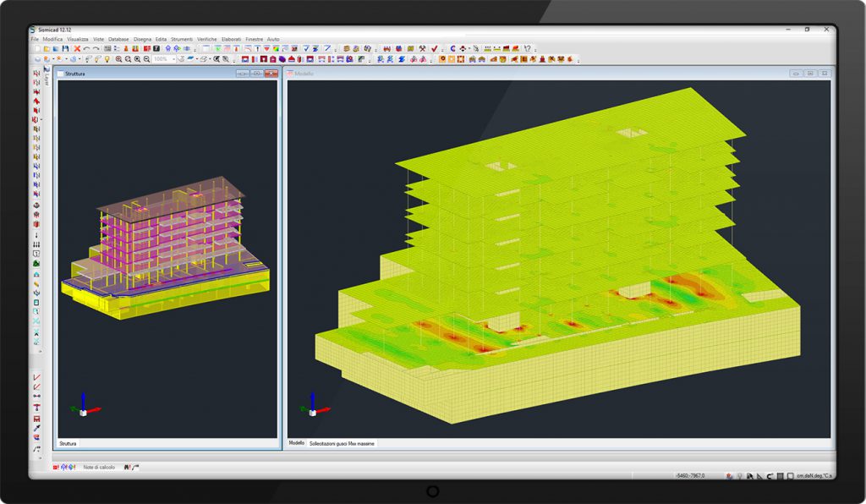
Task: Open the Strumenti menu
Action: [181, 39]
